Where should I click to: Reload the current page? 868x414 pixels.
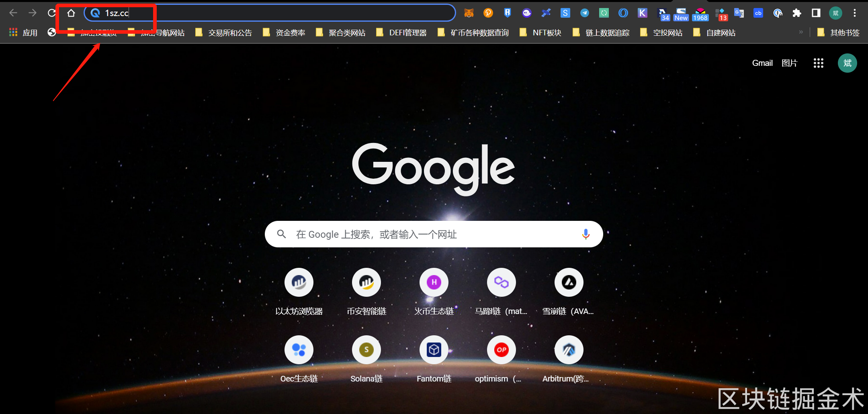[51, 13]
